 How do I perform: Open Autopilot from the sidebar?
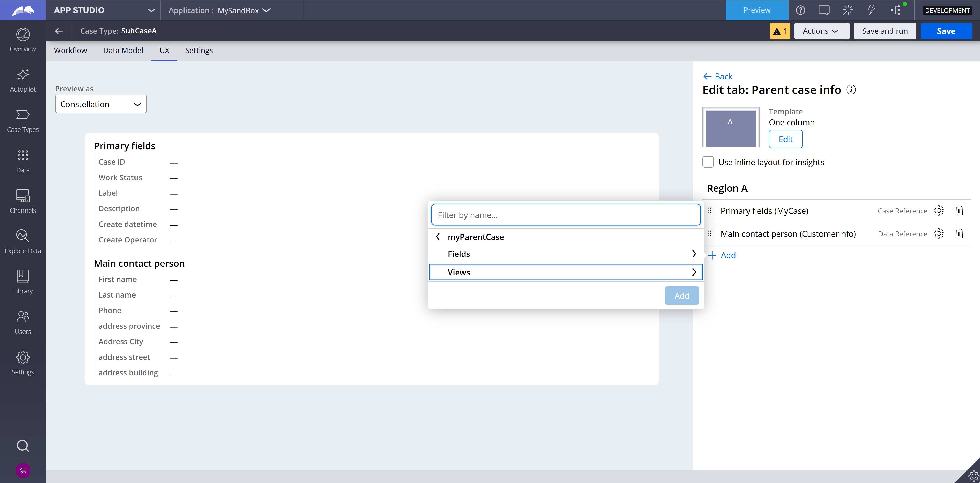pos(23,80)
